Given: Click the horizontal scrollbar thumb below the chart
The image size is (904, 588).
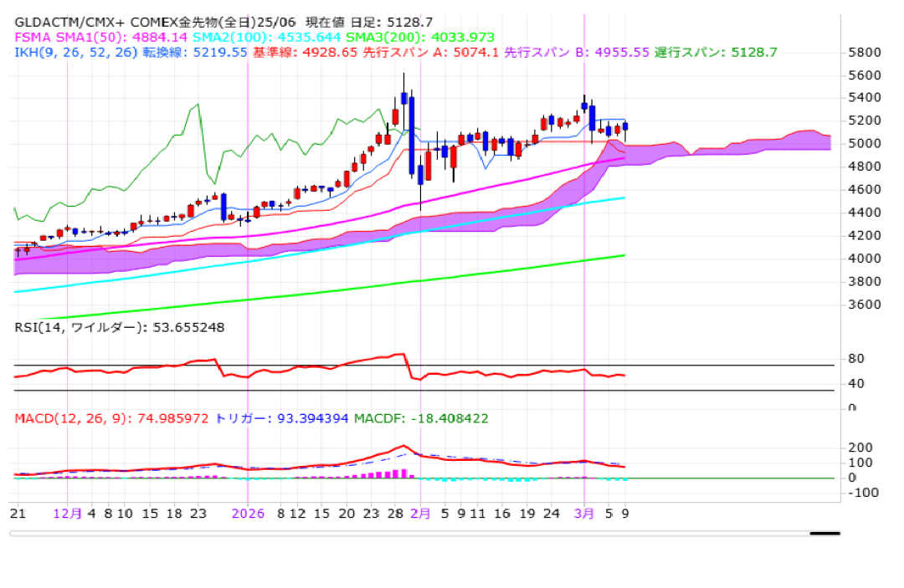Looking at the screenshot, I should 824,533.
